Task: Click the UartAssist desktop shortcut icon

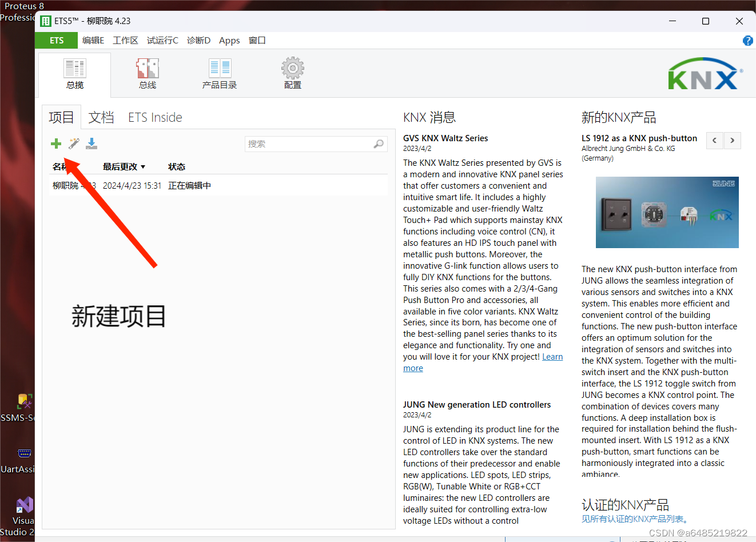Action: (x=25, y=453)
